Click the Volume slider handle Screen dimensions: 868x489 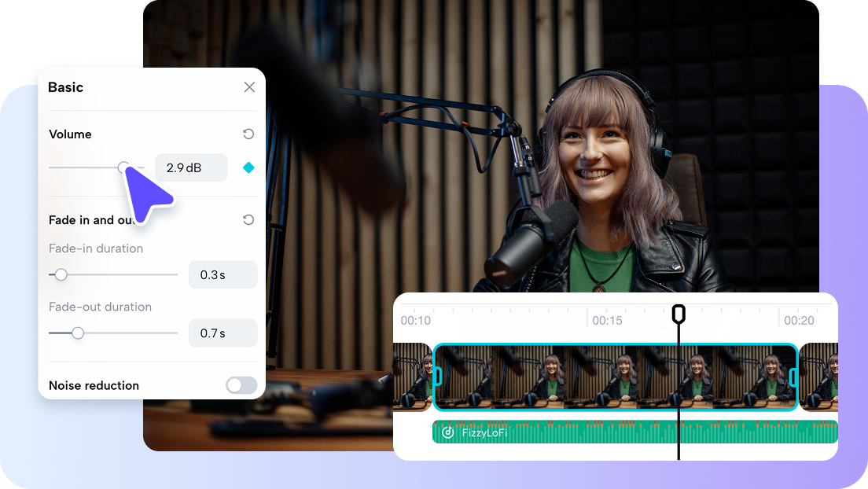(x=123, y=167)
